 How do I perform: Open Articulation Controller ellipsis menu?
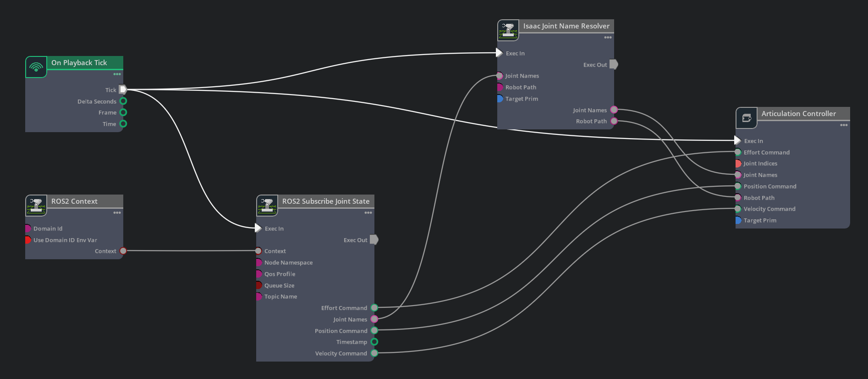point(844,125)
